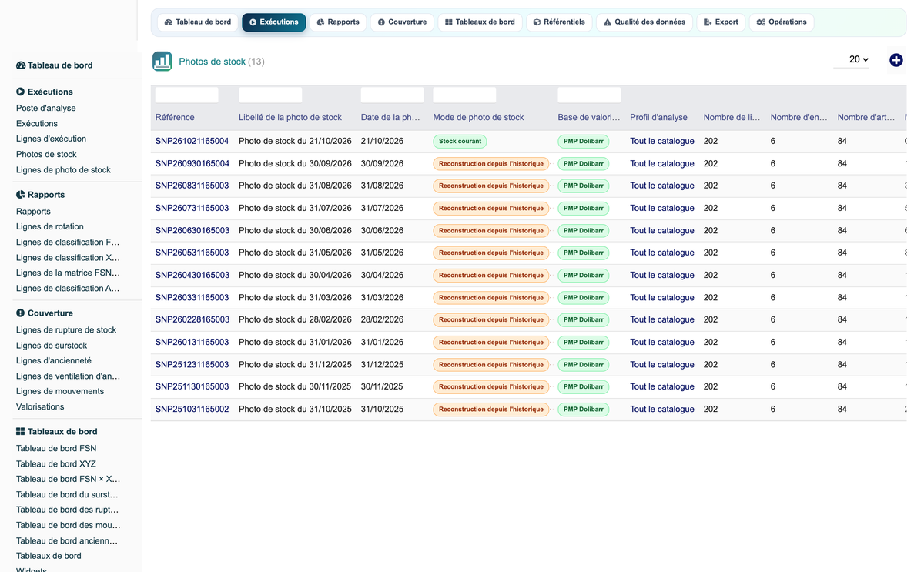Open reference SNP251031165002
Screen dimensions: 924x572
tap(192, 410)
